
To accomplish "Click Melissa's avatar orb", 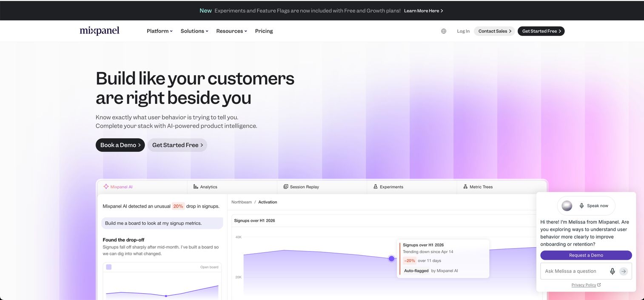I will (567, 206).
